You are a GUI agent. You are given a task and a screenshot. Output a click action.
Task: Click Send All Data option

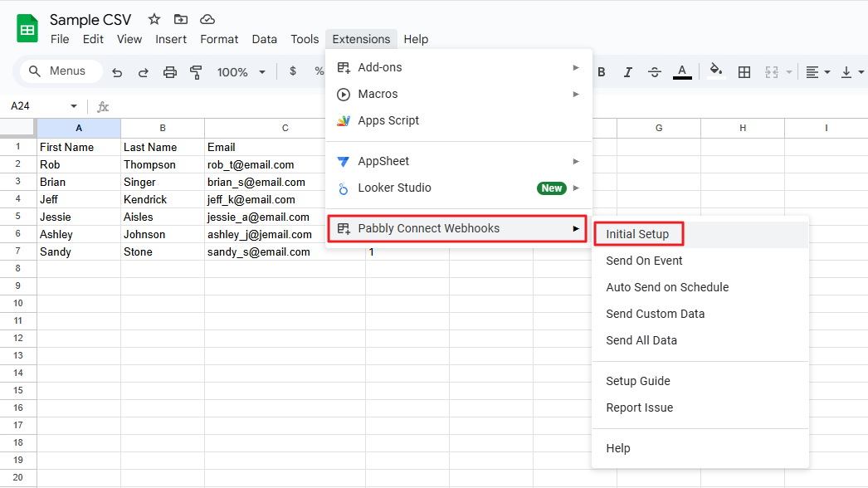641,340
